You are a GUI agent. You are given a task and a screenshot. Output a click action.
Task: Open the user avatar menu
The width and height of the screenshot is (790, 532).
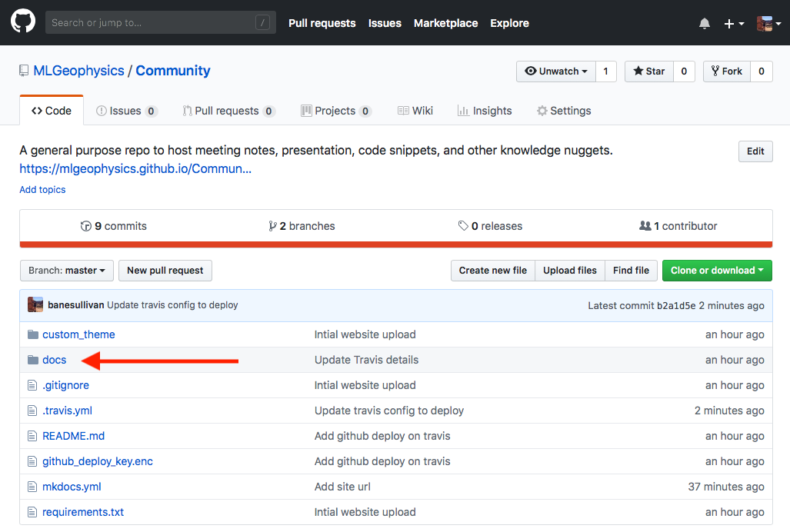[768, 24]
